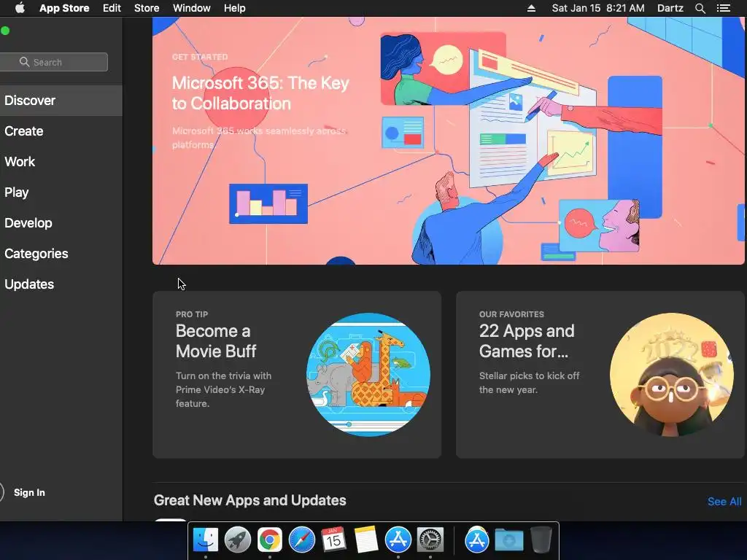Screen dimensions: 747x560
Task: Click the account avatar icon beside Sign In
Action: point(1,492)
